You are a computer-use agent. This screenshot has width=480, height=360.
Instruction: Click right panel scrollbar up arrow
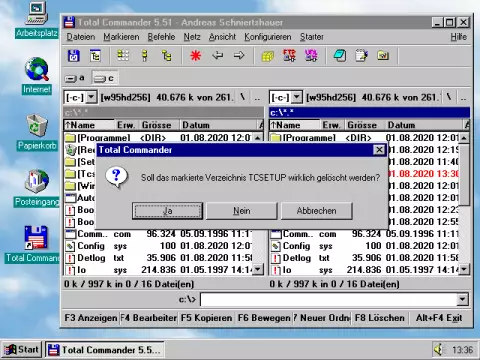click(x=464, y=137)
